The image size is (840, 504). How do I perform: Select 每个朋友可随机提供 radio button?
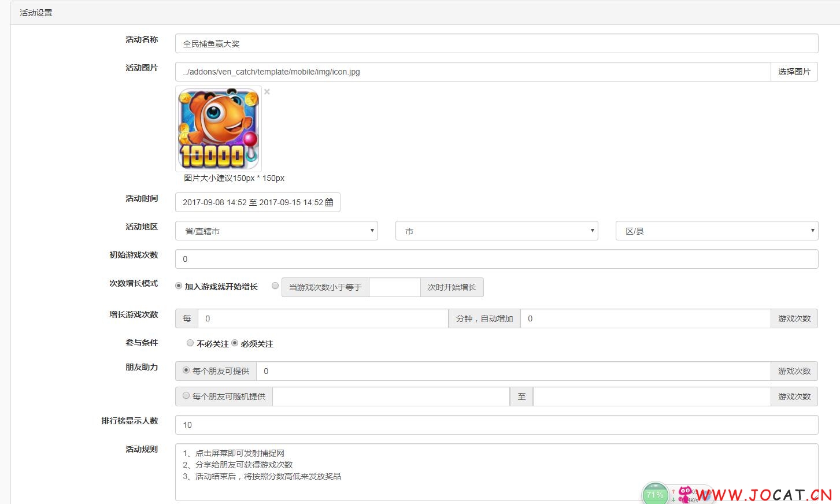click(x=186, y=395)
